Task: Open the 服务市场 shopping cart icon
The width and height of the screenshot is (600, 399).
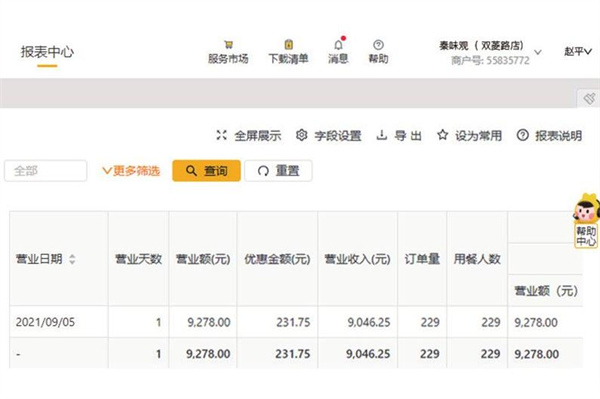Action: pyautogui.click(x=228, y=45)
